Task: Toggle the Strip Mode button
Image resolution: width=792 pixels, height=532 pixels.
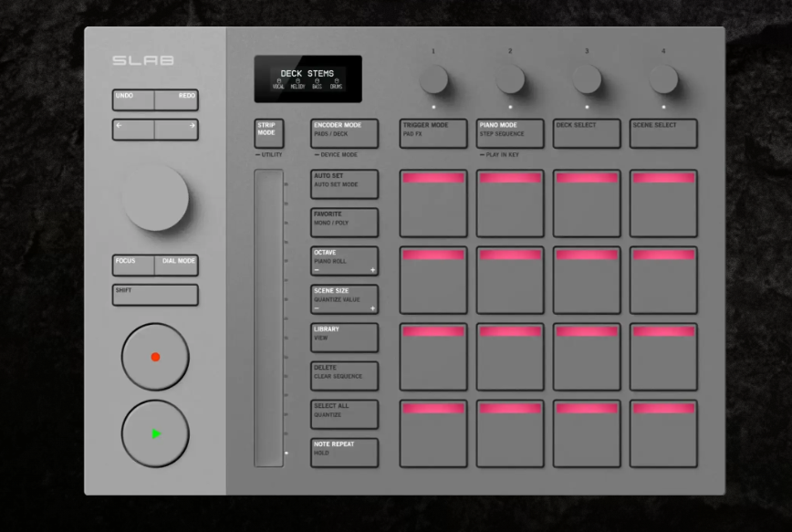Action: 269,133
